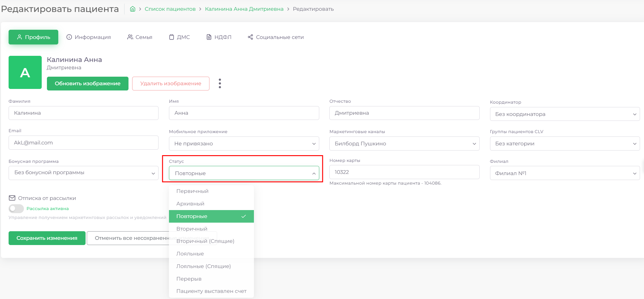The width and height of the screenshot is (644, 299).
Task: Open the Филиал dropdown
Action: pyautogui.click(x=565, y=173)
